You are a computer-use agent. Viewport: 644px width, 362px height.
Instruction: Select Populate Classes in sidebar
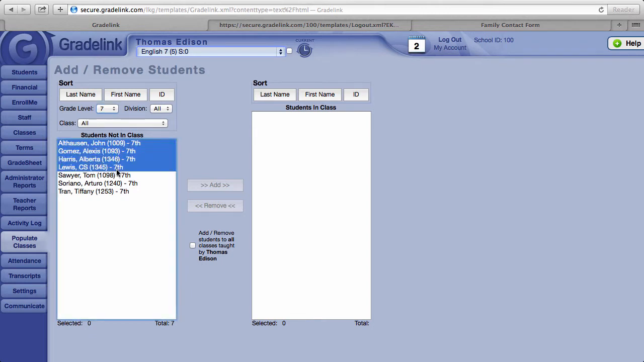point(24,242)
